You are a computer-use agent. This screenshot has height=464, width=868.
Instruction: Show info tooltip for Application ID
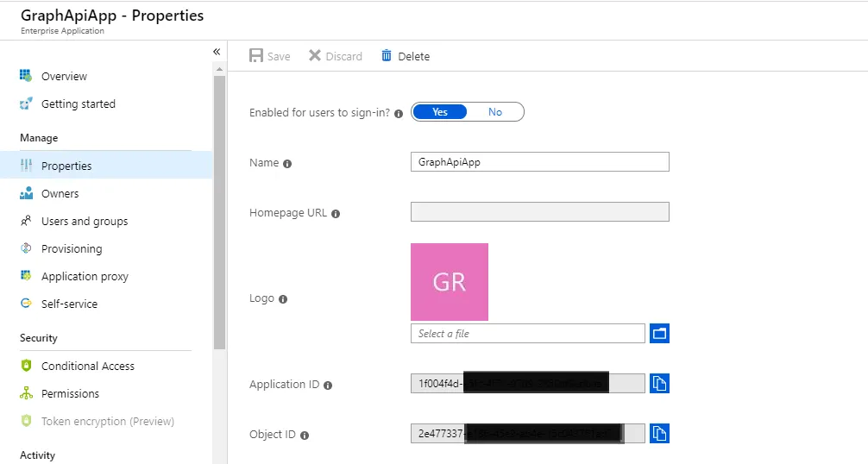328,386
